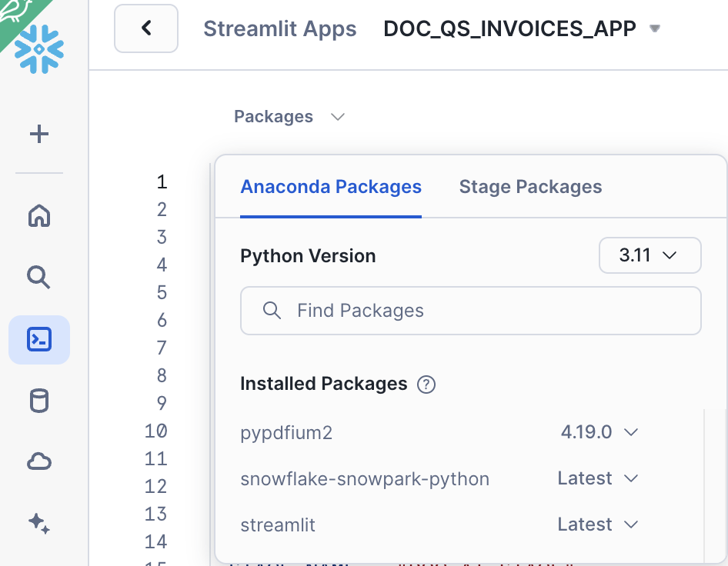Viewport: 728px width, 566px height.
Task: Open the Home icon in sidebar
Action: coord(39,217)
